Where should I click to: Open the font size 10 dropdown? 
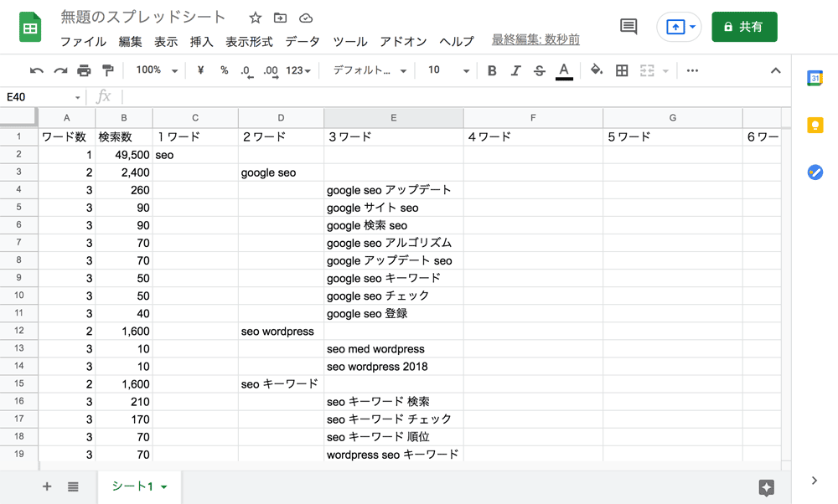point(448,70)
